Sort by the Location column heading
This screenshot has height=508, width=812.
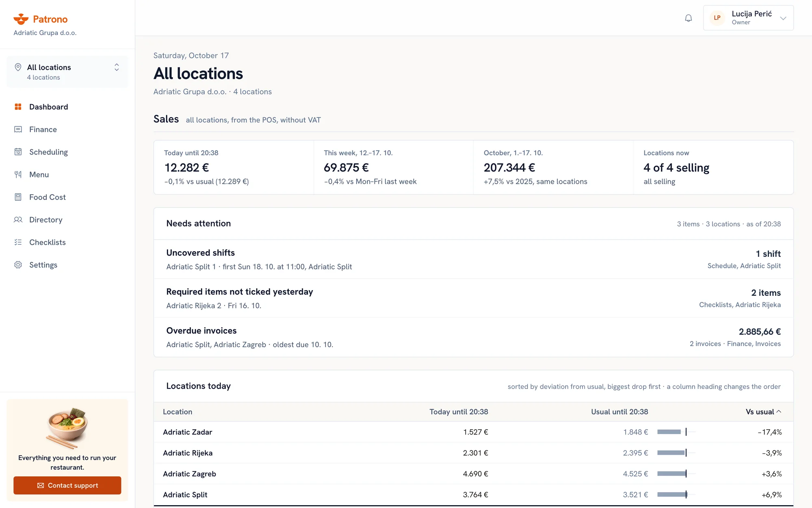177,412
